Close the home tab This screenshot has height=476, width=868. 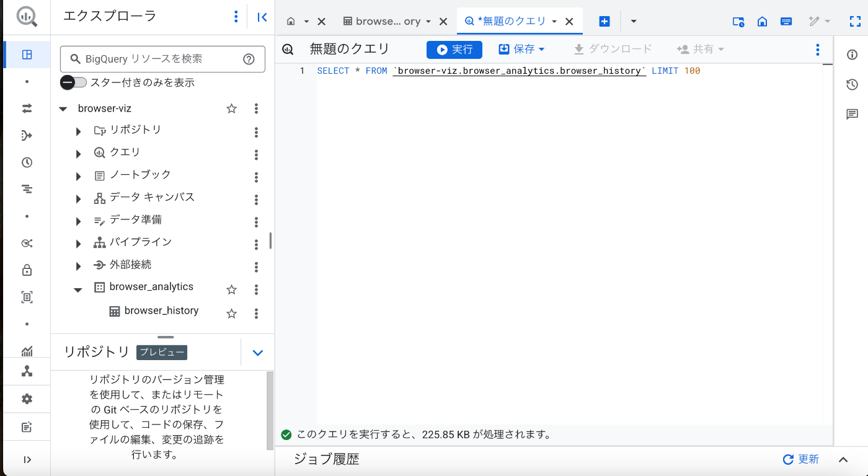point(321,21)
